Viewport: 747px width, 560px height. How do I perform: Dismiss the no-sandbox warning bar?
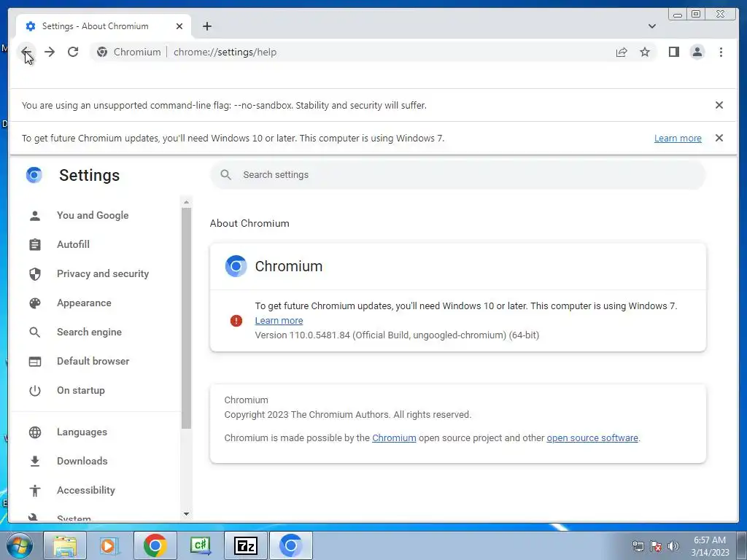coord(719,105)
